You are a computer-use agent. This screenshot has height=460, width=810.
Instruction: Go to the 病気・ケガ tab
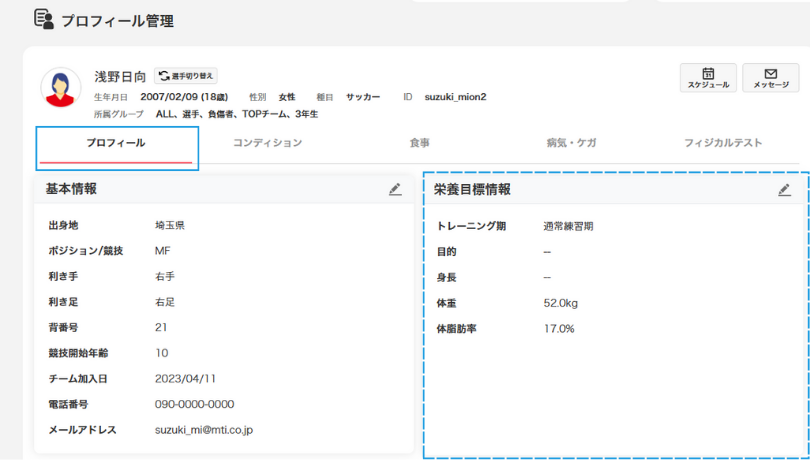571,143
